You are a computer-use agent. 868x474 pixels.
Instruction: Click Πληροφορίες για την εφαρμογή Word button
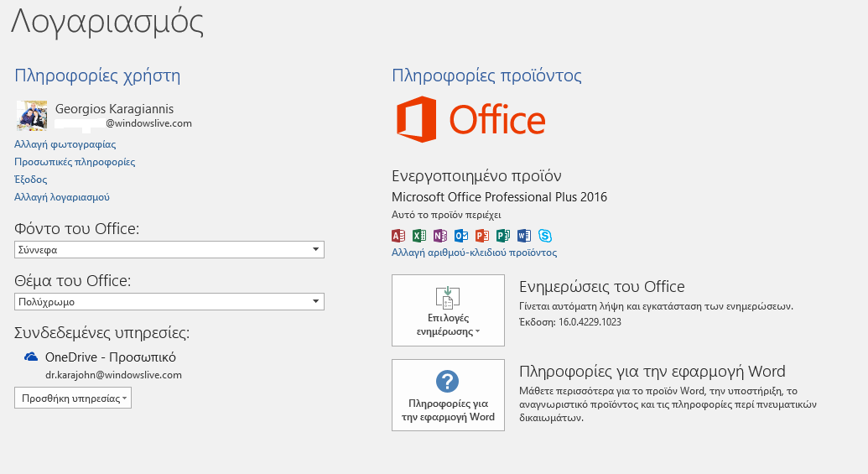(x=449, y=395)
